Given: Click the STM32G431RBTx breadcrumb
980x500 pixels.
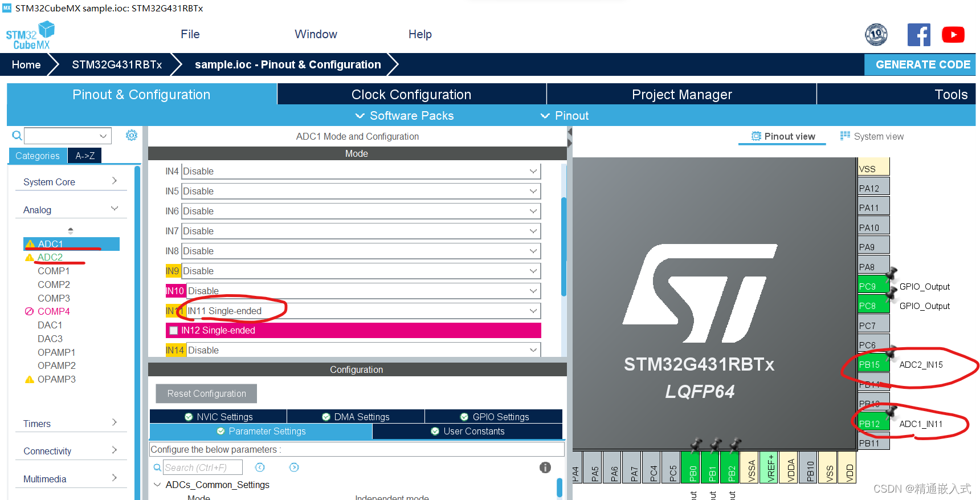Looking at the screenshot, I should pyautogui.click(x=117, y=64).
